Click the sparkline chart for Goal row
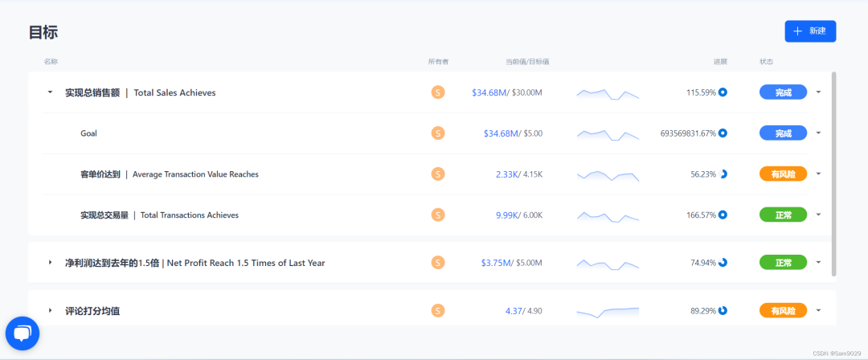The height and width of the screenshot is (360, 868). click(608, 133)
